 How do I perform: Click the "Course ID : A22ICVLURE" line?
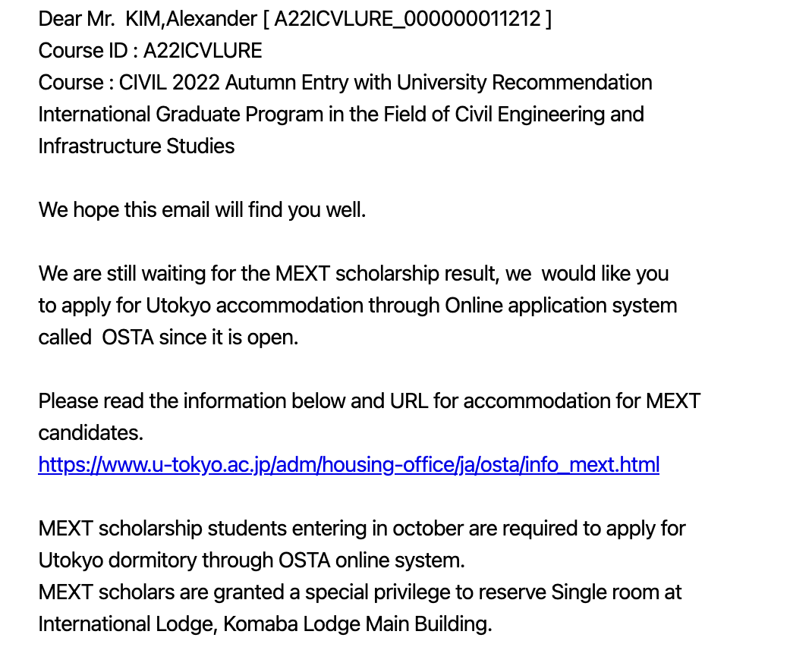pos(150,50)
